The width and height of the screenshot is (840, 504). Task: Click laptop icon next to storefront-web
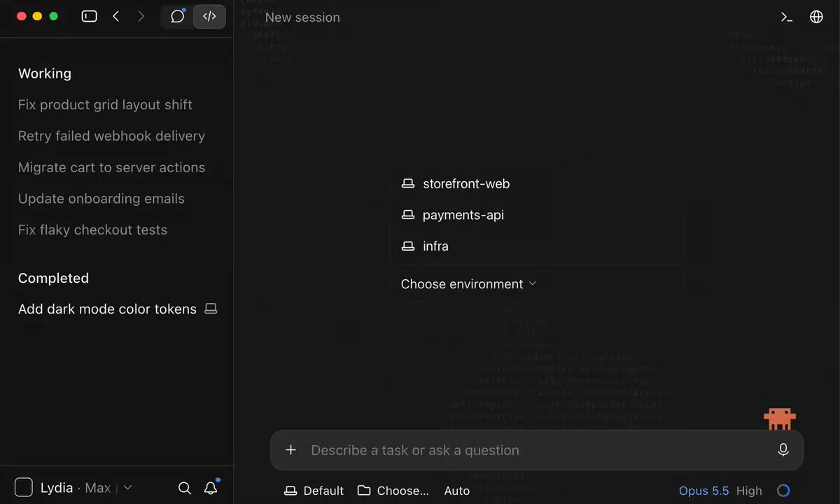408,183
